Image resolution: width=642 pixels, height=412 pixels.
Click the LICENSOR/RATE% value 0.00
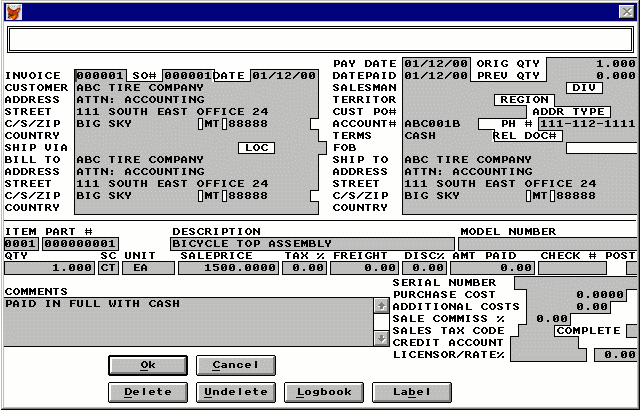tap(616, 355)
